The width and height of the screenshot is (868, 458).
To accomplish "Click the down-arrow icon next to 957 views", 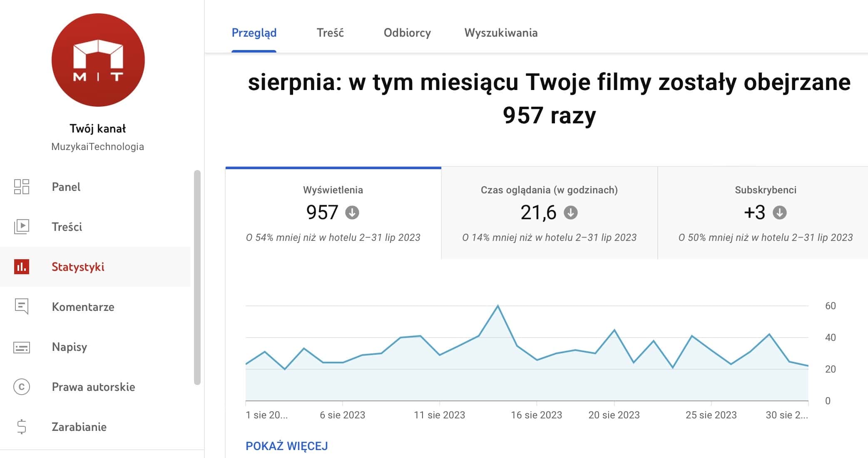I will [352, 213].
